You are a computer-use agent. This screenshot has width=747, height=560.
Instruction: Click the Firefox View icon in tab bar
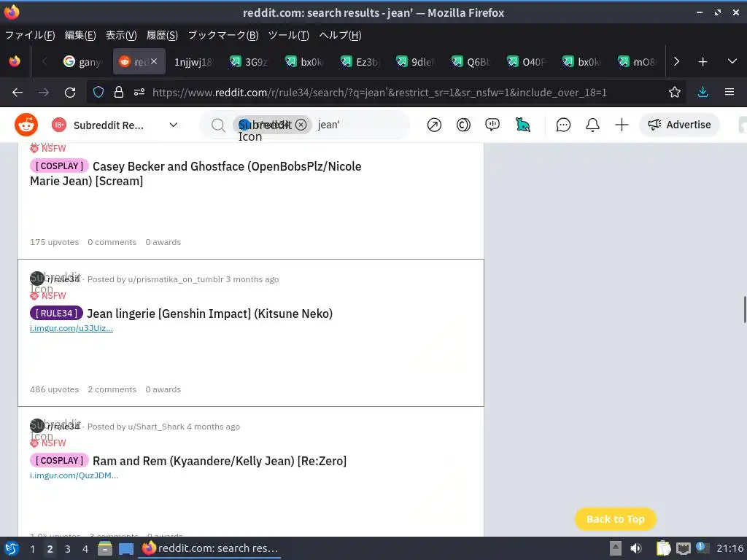click(15, 61)
